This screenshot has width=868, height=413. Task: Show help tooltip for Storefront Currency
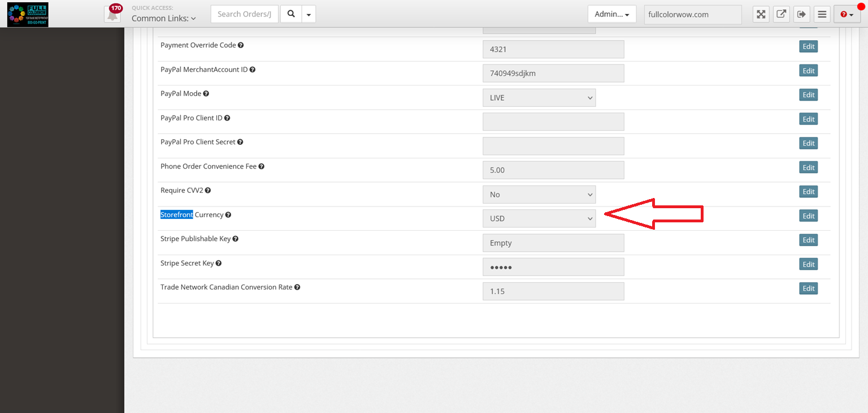(x=228, y=215)
